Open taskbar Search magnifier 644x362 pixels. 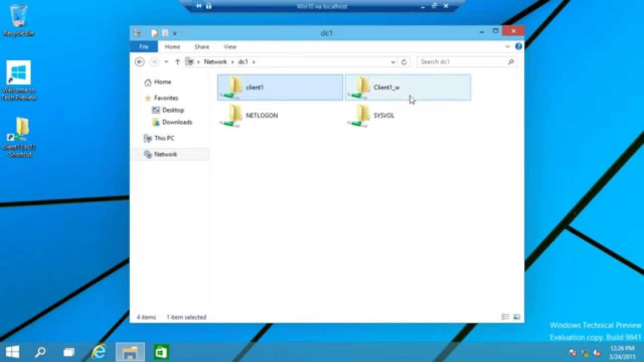pyautogui.click(x=40, y=352)
